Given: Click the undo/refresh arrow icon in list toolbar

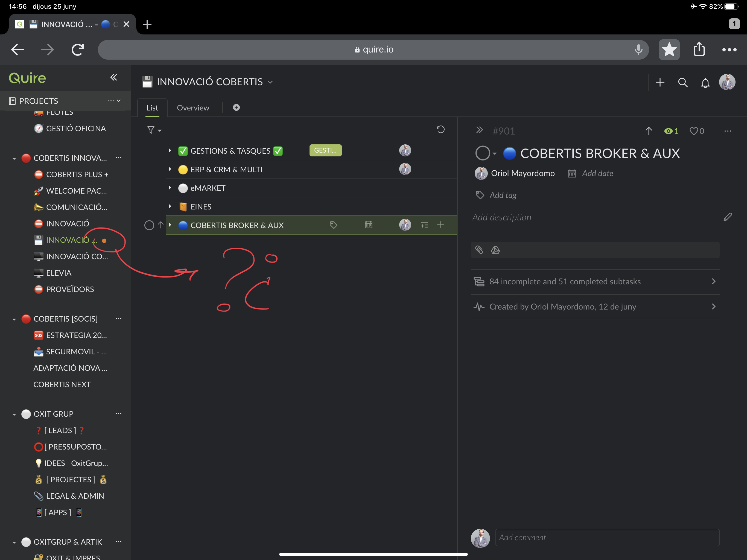Looking at the screenshot, I should pos(440,129).
